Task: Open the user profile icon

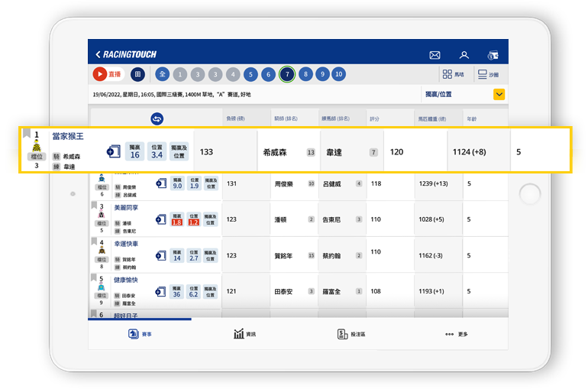Action: point(464,55)
